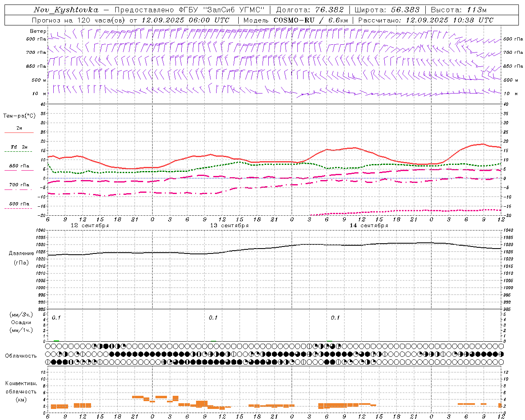This screenshot has width=525, height=420.
Task: Click the 0.1 precipitation value on 13 сентября
Action: (213, 318)
